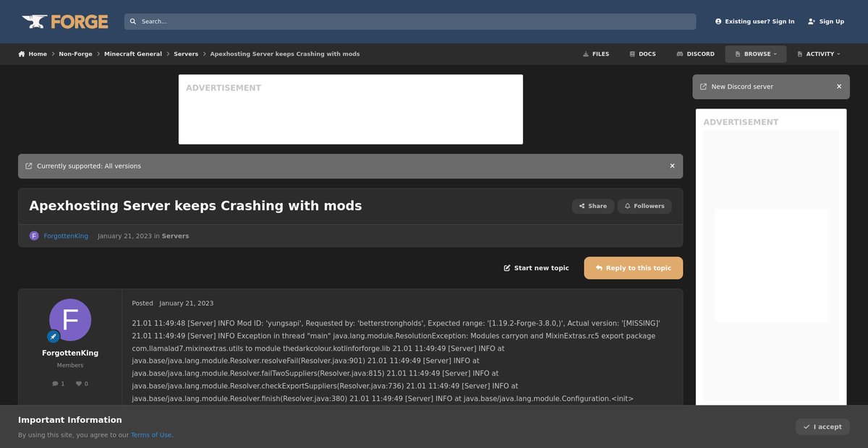Open ForgottenKing author link under title
Screen dimensions: 868x448
point(66,236)
